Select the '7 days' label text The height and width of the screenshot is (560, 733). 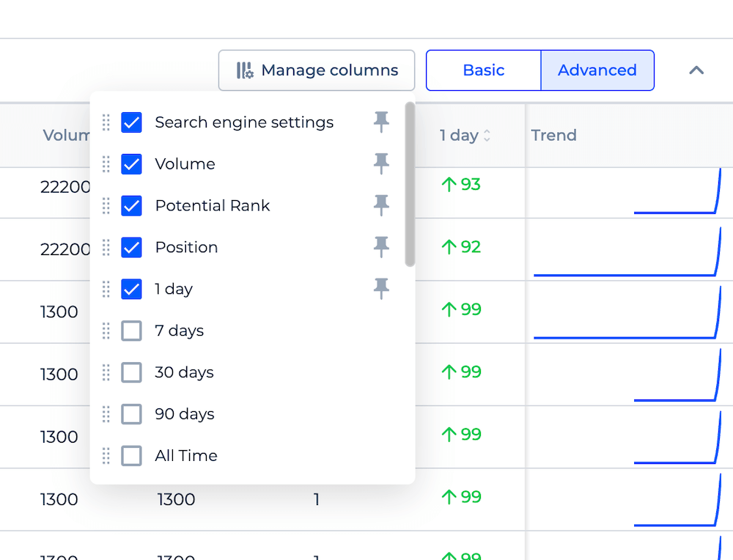click(x=180, y=331)
